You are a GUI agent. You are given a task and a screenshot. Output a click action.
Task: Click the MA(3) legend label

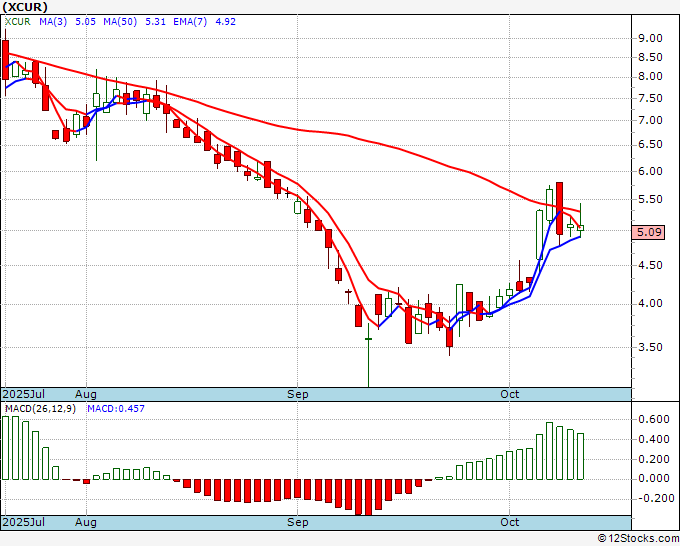[53, 22]
